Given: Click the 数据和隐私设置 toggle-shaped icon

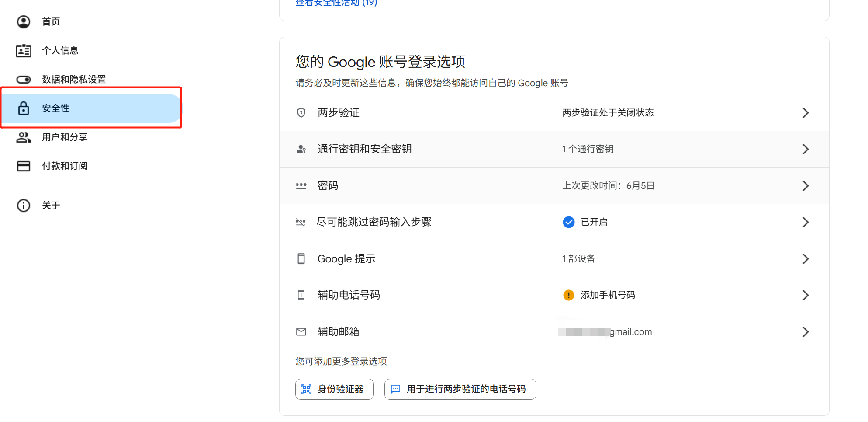Looking at the screenshot, I should (x=24, y=80).
